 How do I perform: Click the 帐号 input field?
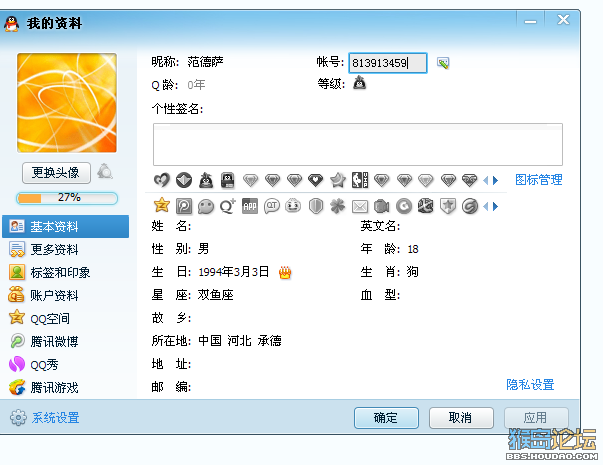coord(388,63)
